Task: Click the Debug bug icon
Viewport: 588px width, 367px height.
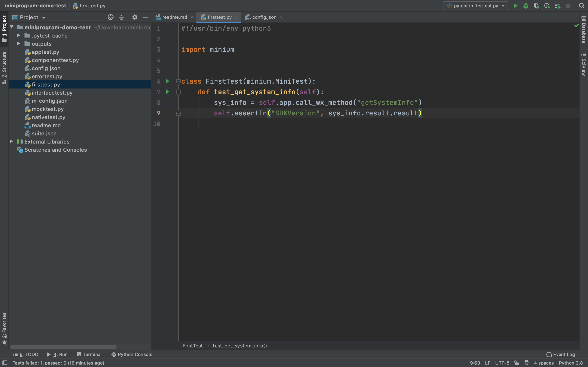Action: tap(526, 6)
